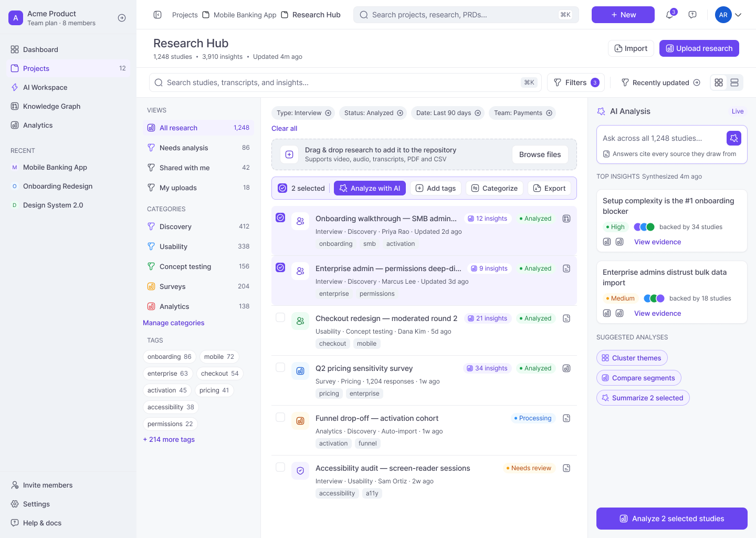The image size is (756, 538).
Task: Open the Filters menu
Action: pyautogui.click(x=576, y=82)
